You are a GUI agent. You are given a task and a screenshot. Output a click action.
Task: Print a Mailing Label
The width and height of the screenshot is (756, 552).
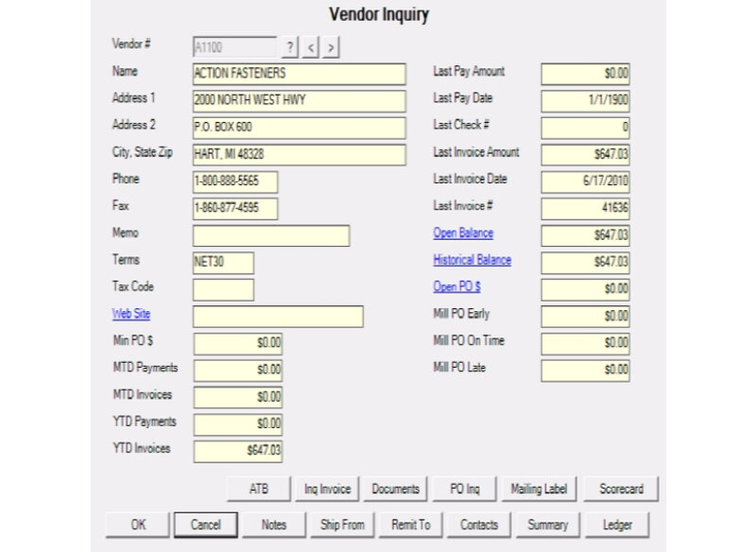point(539,489)
